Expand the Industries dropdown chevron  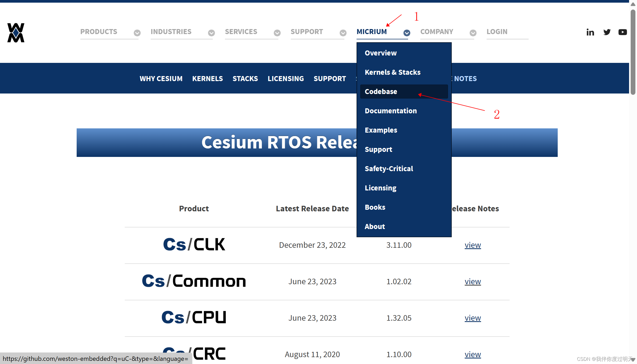click(211, 33)
